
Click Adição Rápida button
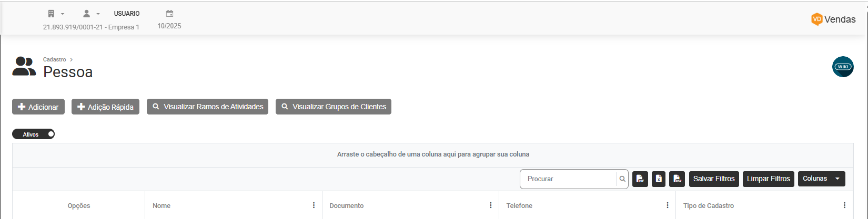click(105, 107)
